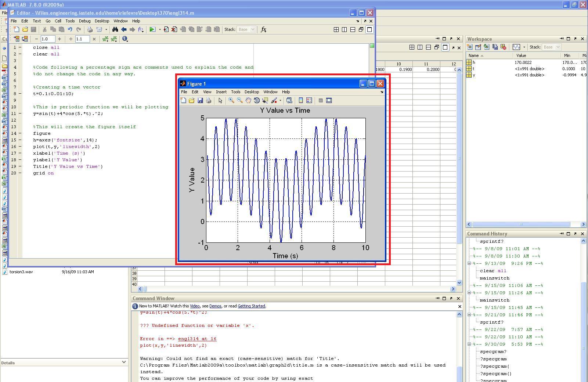Click inside the 1.1 spacing input field
The width and height of the screenshot is (588, 382).
(x=82, y=39)
